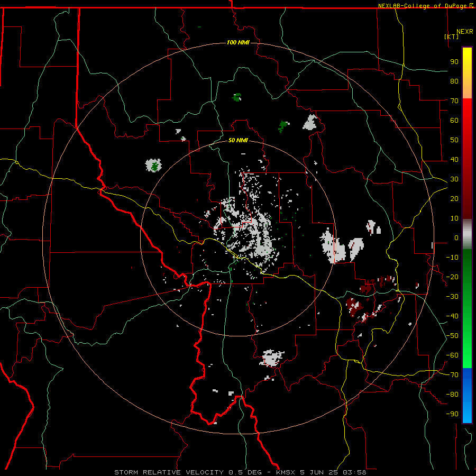Click the STORM RELATIVE VELOCITY footer title
This screenshot has height=476, width=476.
click(x=169, y=472)
